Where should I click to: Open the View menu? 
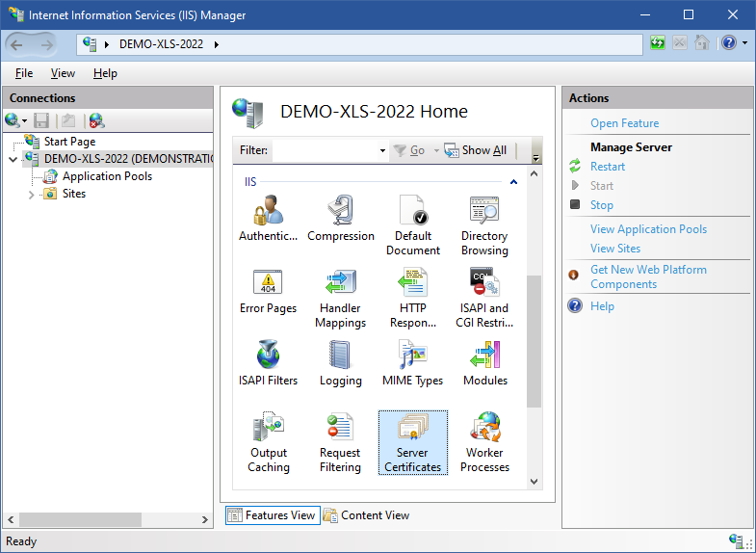(x=63, y=73)
